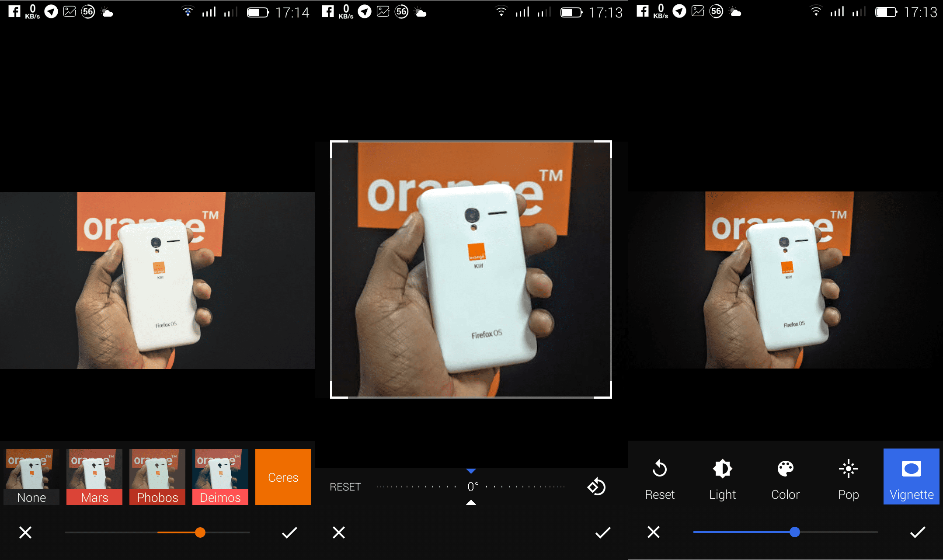
Task: Click the 0° rotation dial indicator
Action: point(472,487)
